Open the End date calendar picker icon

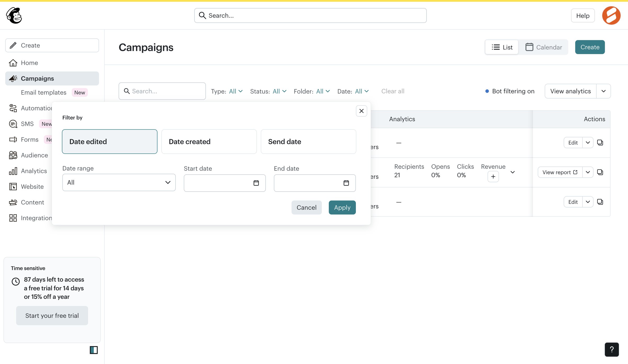pyautogui.click(x=346, y=183)
